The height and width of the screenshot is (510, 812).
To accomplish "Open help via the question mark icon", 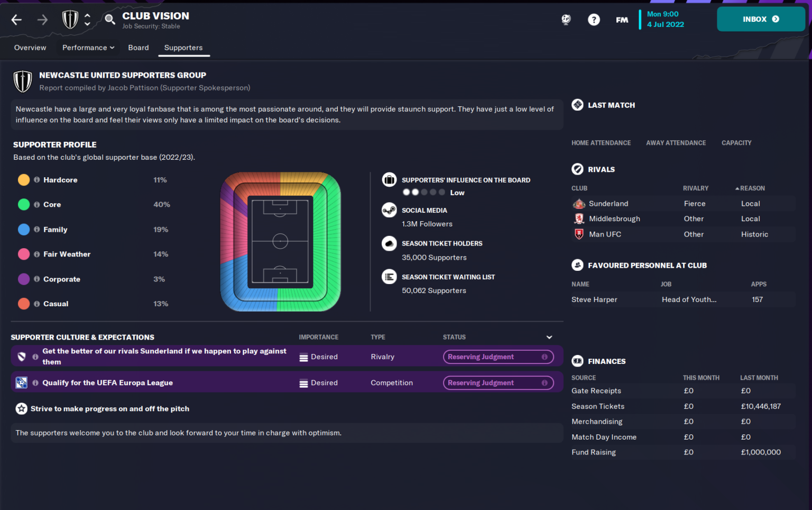I will 594,19.
